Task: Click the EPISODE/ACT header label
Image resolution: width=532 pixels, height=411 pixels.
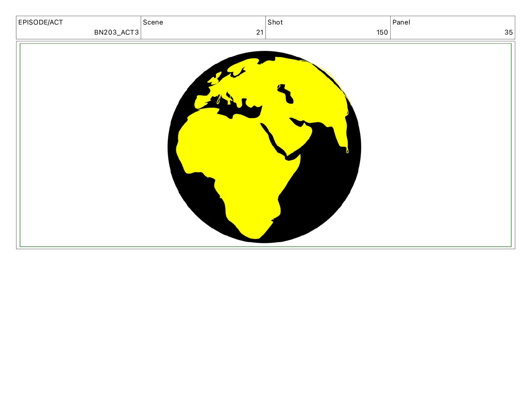Action: [x=41, y=22]
